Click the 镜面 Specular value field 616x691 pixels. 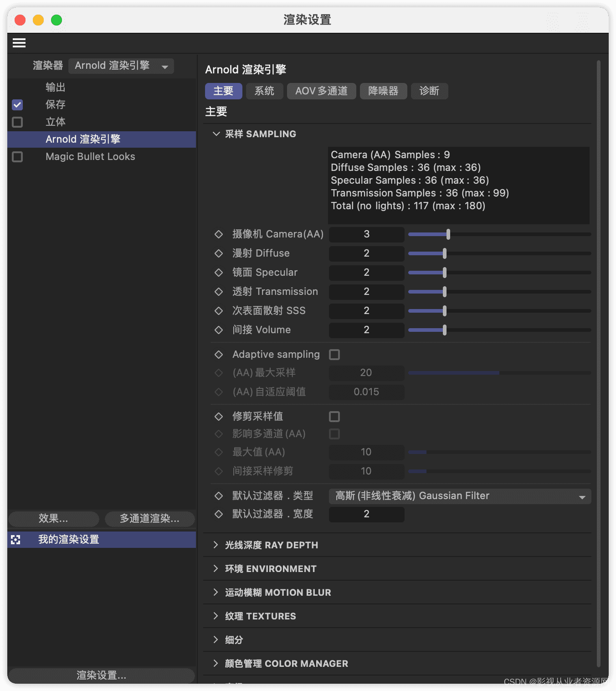tap(366, 273)
